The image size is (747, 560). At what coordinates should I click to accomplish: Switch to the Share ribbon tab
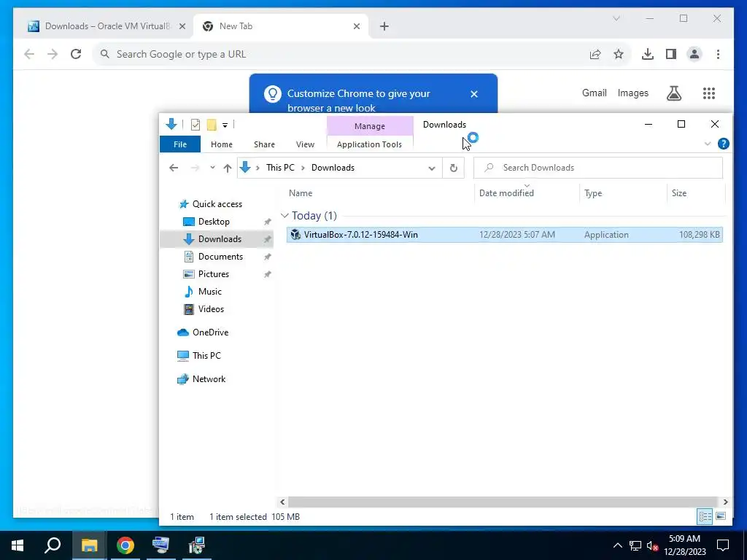pyautogui.click(x=264, y=144)
